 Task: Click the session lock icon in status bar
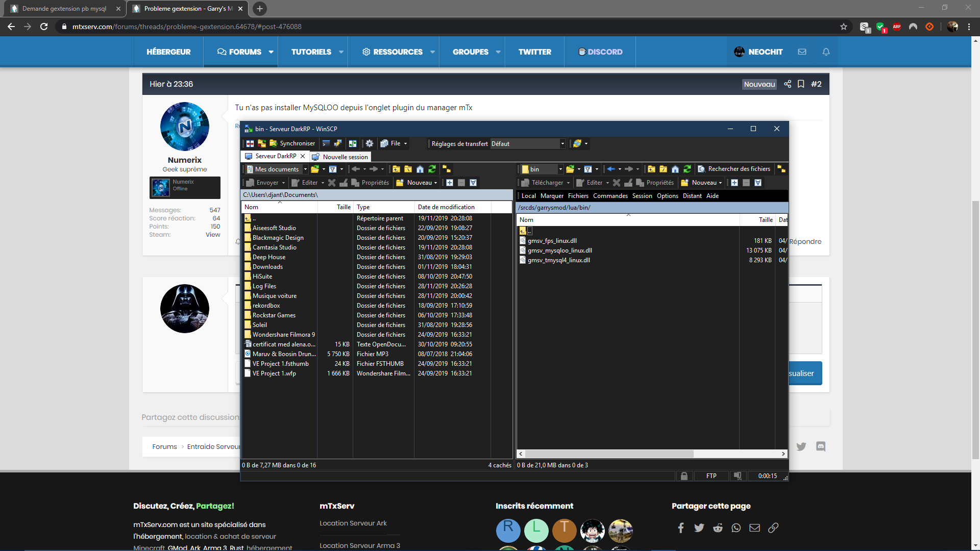[x=684, y=476]
